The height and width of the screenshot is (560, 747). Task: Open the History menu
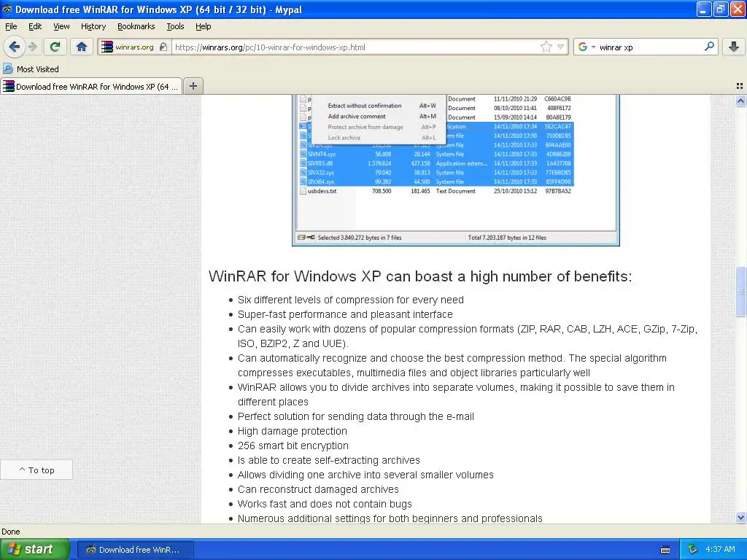pos(93,26)
